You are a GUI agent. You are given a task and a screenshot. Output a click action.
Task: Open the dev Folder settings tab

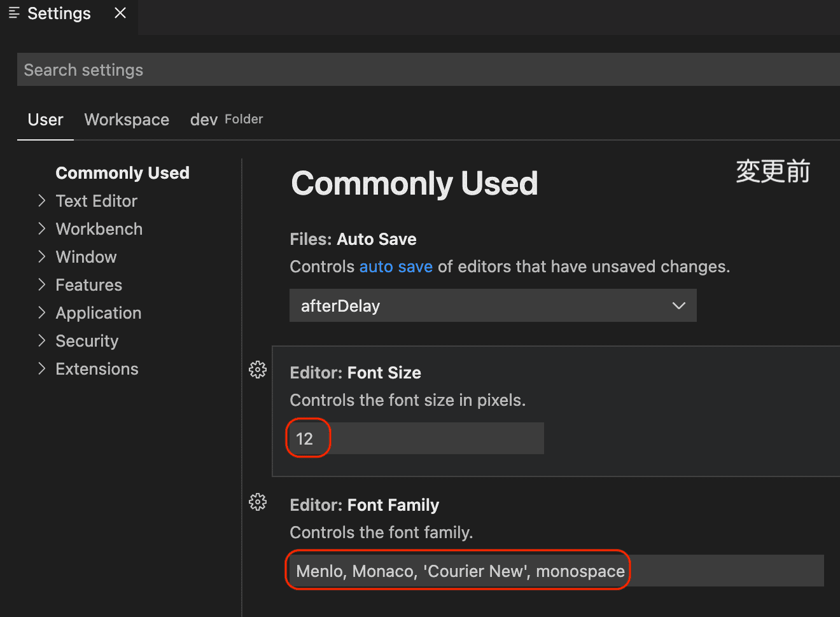click(x=226, y=120)
